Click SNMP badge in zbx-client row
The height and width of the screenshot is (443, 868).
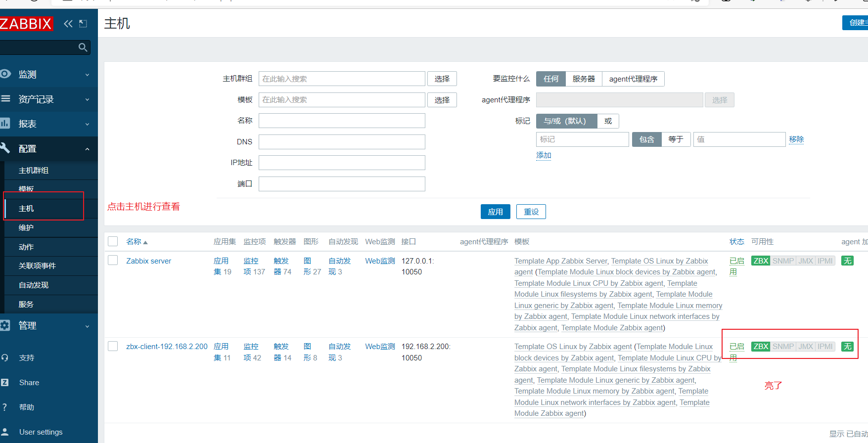click(783, 346)
